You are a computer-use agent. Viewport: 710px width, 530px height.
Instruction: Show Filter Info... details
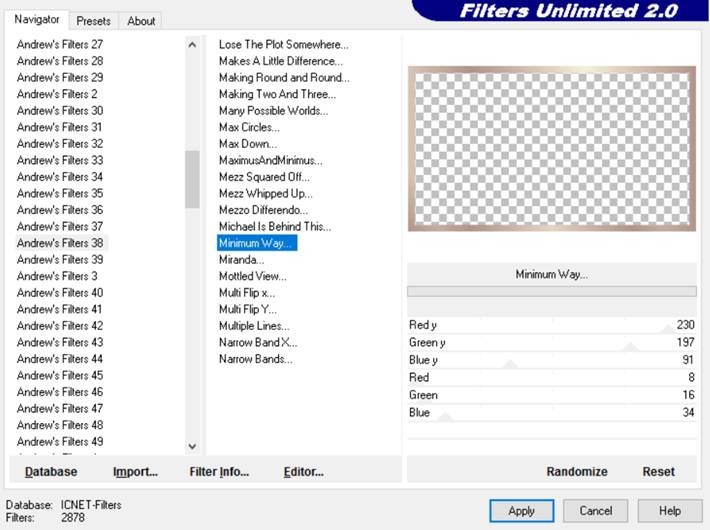219,471
